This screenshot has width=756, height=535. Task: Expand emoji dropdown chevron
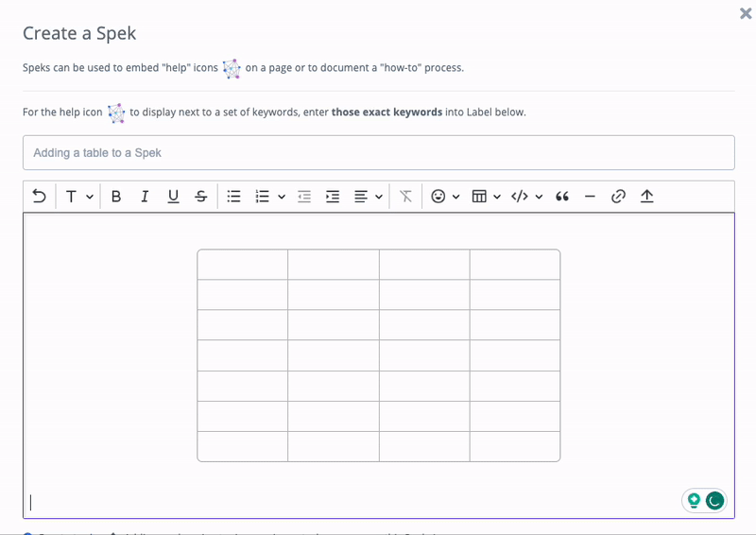456,197
